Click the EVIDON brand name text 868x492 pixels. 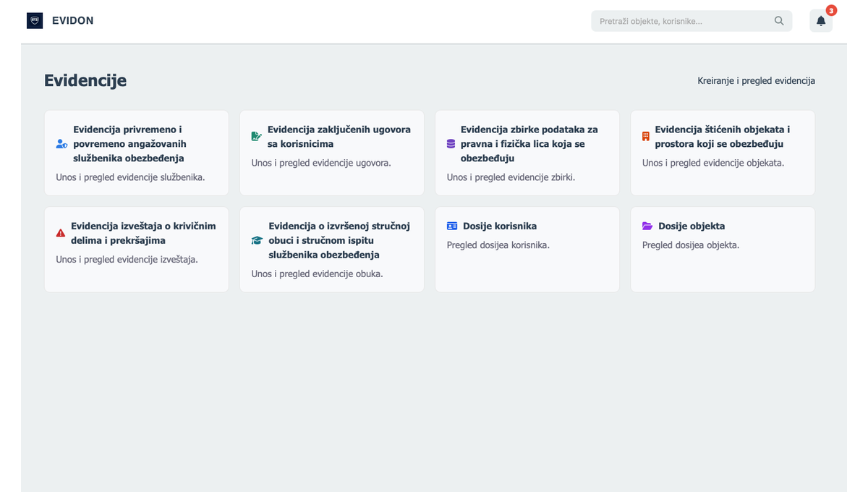pyautogui.click(x=72, y=21)
